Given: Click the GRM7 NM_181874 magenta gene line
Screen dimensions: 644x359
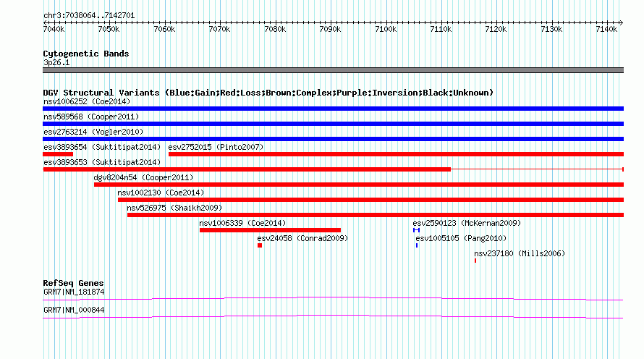Looking at the screenshot, I should (x=333, y=299).
